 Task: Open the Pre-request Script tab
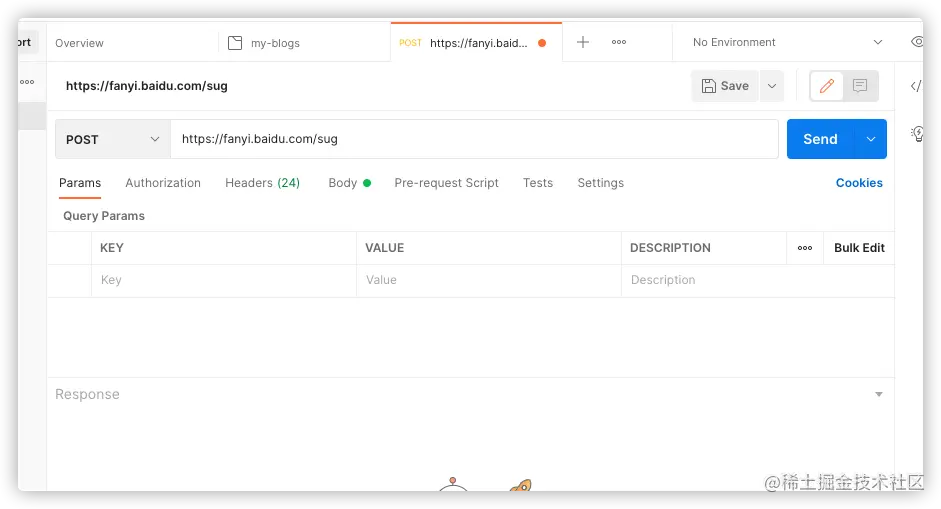(x=446, y=183)
